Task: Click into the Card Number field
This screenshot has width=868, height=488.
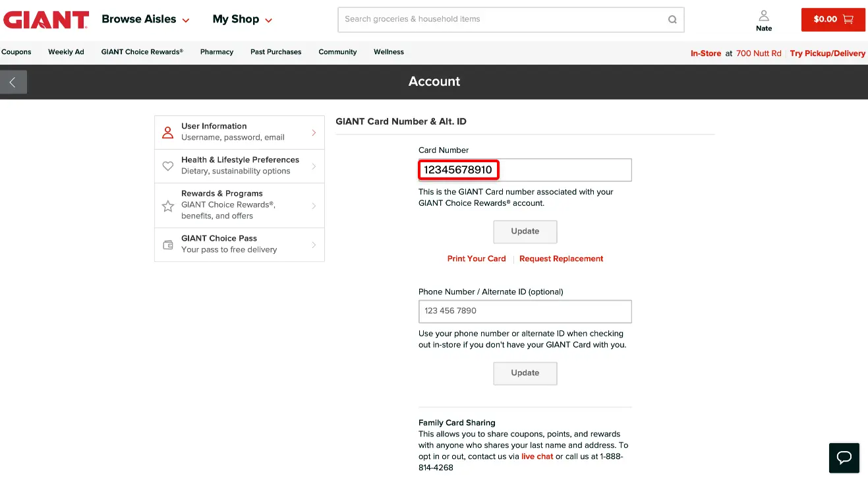Action: point(525,170)
